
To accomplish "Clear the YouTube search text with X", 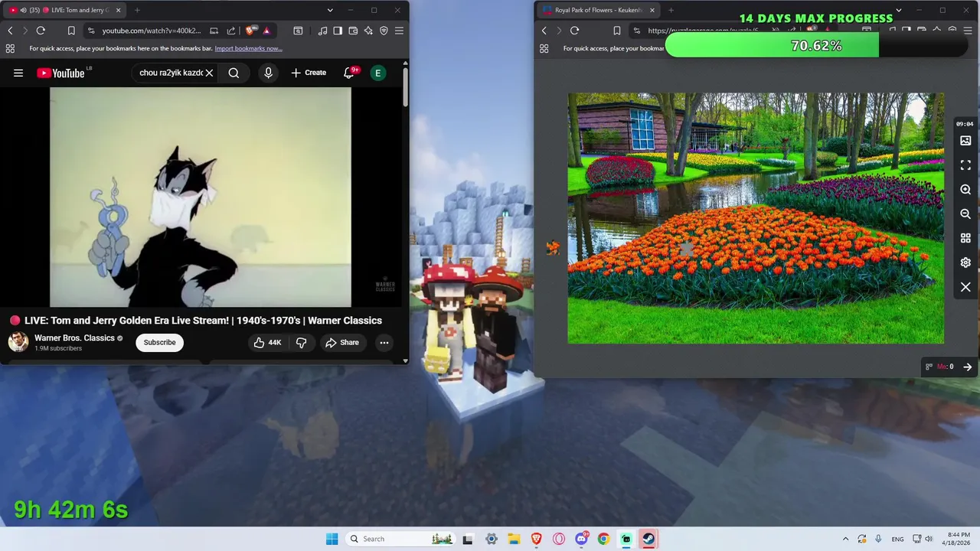I will click(x=209, y=73).
